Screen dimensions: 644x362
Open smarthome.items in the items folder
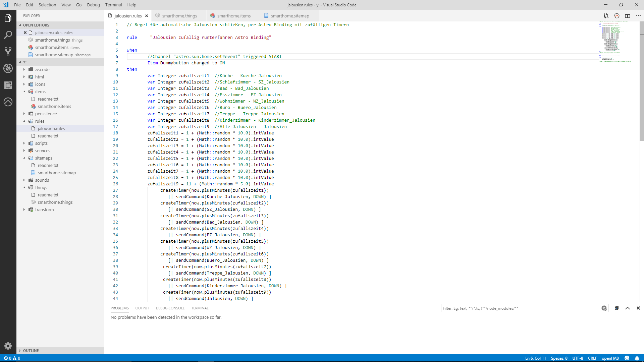pyautogui.click(x=54, y=106)
